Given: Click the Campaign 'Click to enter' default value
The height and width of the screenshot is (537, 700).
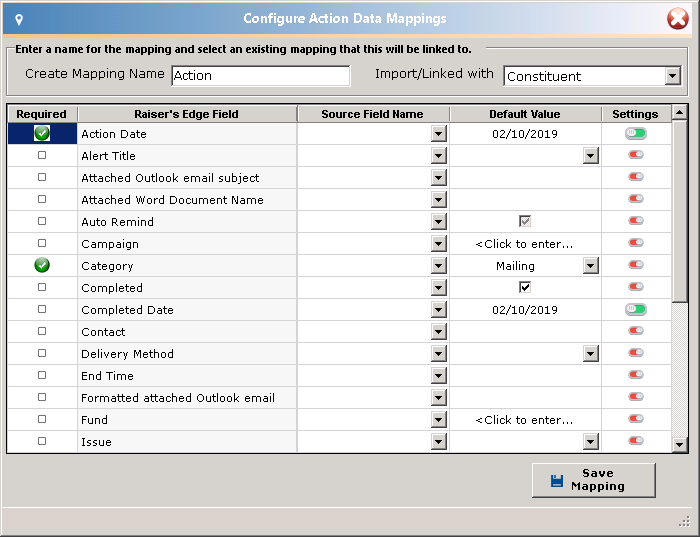Looking at the screenshot, I should 524,244.
